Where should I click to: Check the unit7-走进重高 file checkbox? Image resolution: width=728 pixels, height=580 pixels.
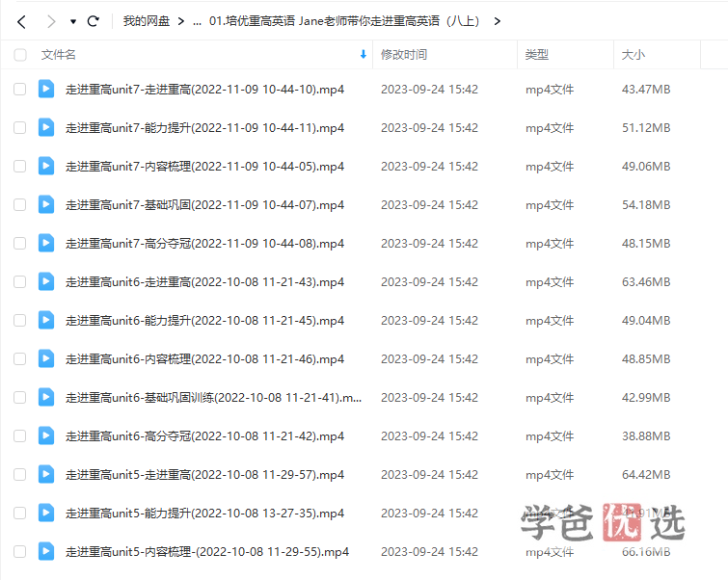click(x=20, y=89)
